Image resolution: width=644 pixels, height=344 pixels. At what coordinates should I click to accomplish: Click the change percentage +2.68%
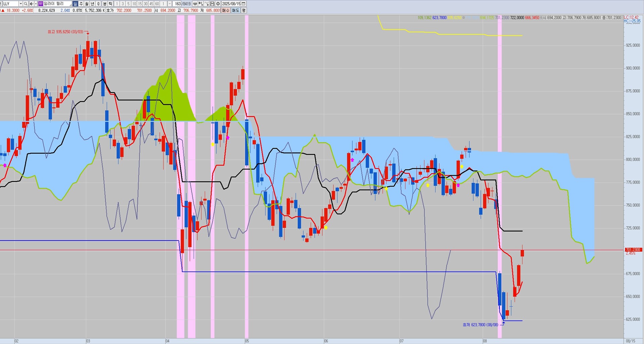[28, 10]
